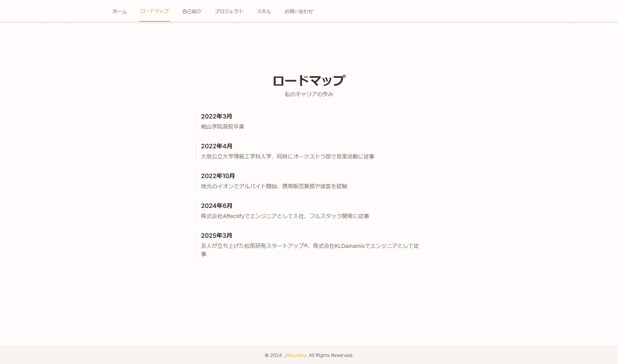
Task: Click the ロードマップ page heading
Action: click(x=309, y=81)
